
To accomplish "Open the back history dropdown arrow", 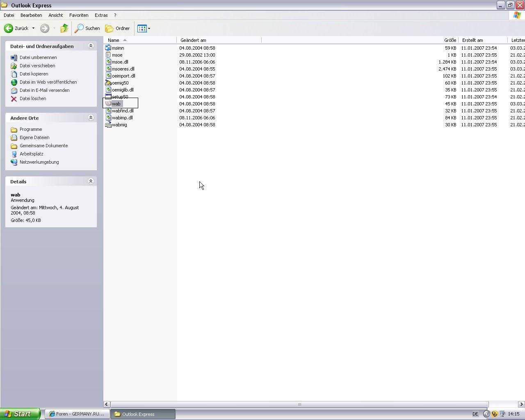I will point(33,28).
